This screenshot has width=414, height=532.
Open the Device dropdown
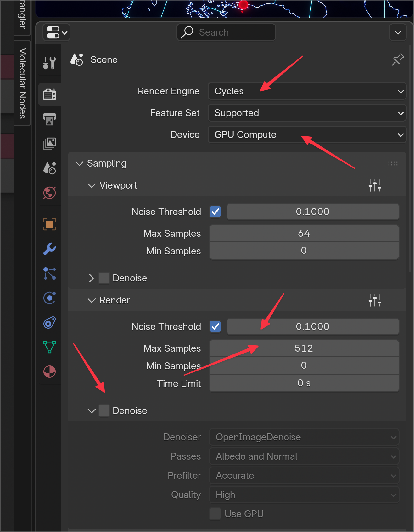(307, 135)
